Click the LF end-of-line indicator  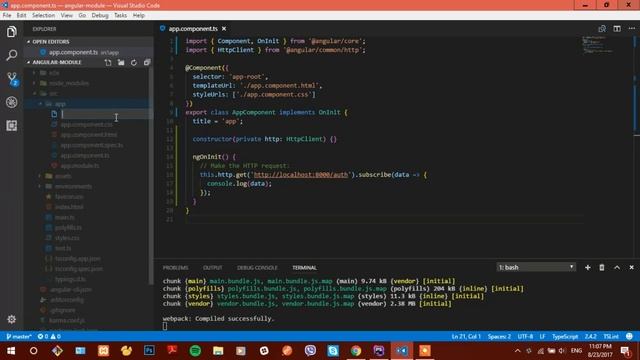(542, 336)
